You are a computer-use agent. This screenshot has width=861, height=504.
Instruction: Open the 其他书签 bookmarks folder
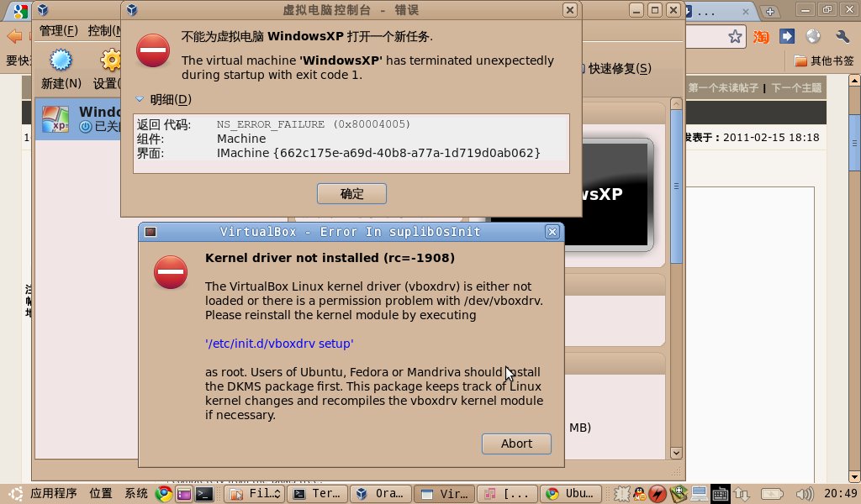point(824,60)
